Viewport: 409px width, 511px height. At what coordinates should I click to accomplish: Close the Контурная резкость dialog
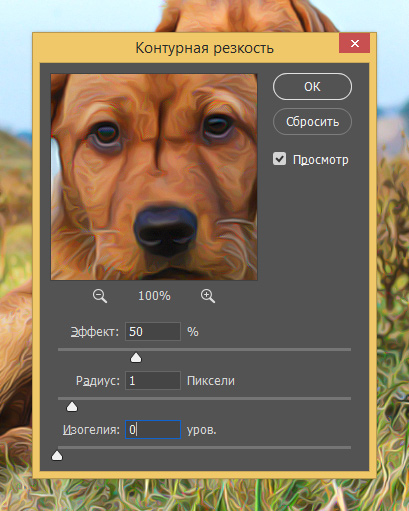pyautogui.click(x=355, y=43)
